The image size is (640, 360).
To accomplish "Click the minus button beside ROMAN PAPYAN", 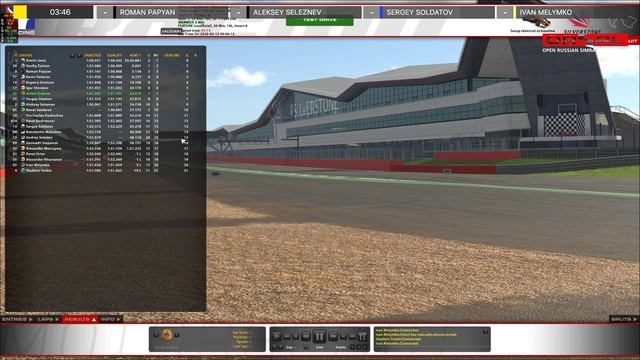I will pyautogui.click(x=105, y=12).
